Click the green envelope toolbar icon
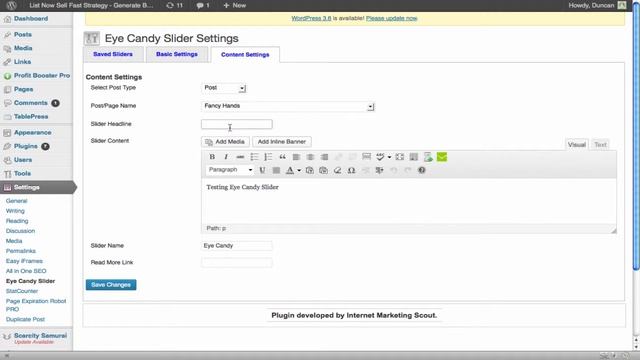 point(442,157)
